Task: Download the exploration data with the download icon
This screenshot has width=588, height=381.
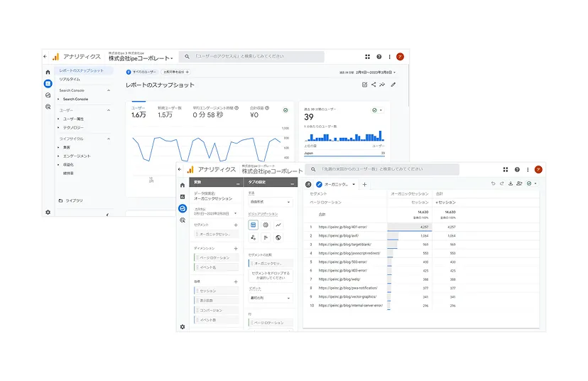Action: tap(510, 183)
